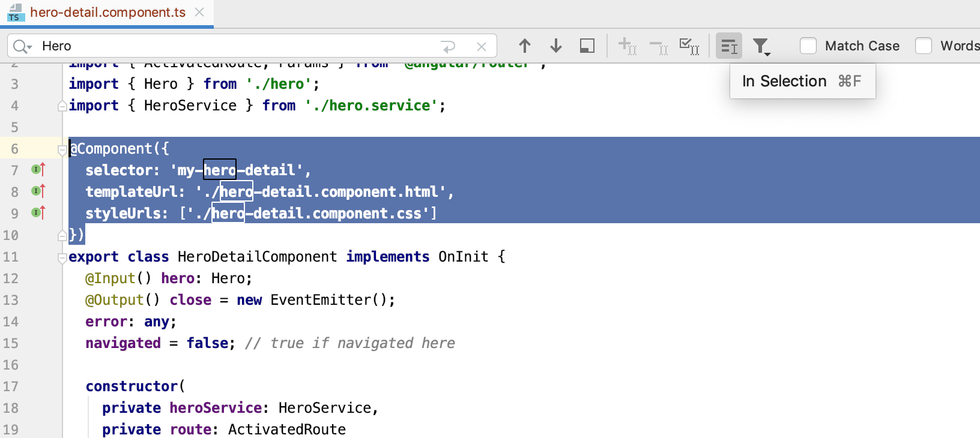Viewport: 980px width, 438px height.
Task: Open search history magnifier dropdown
Action: point(23,47)
